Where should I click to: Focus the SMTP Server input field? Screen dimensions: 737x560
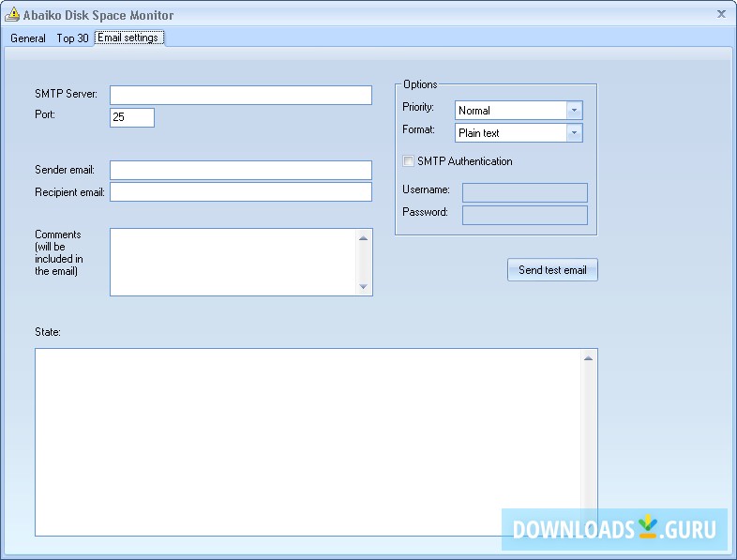pos(241,95)
